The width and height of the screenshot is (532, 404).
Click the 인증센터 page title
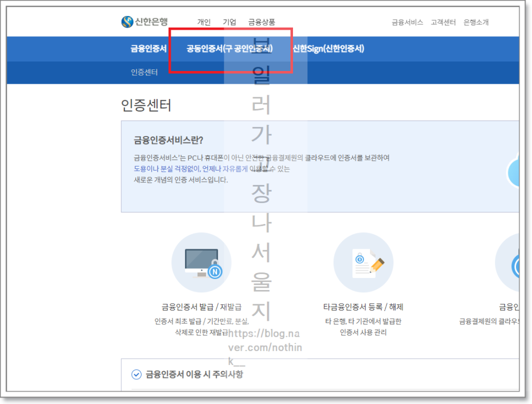click(x=146, y=105)
